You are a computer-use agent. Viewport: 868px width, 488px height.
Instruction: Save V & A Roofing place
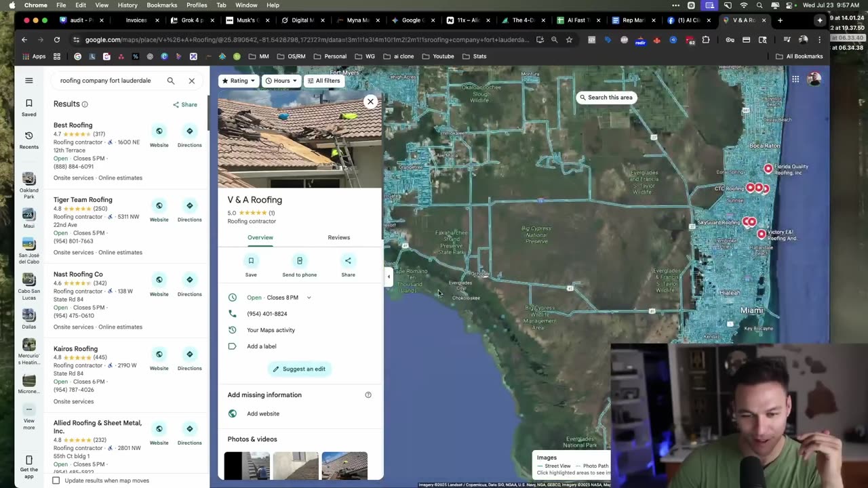click(x=251, y=266)
